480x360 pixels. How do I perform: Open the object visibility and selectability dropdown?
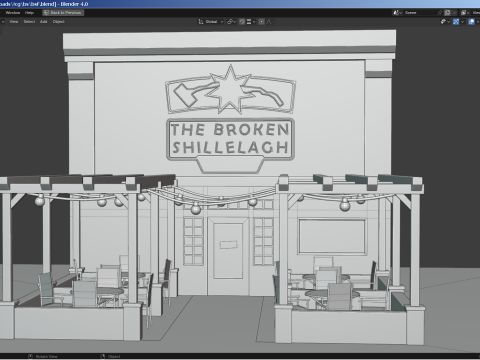(x=445, y=22)
